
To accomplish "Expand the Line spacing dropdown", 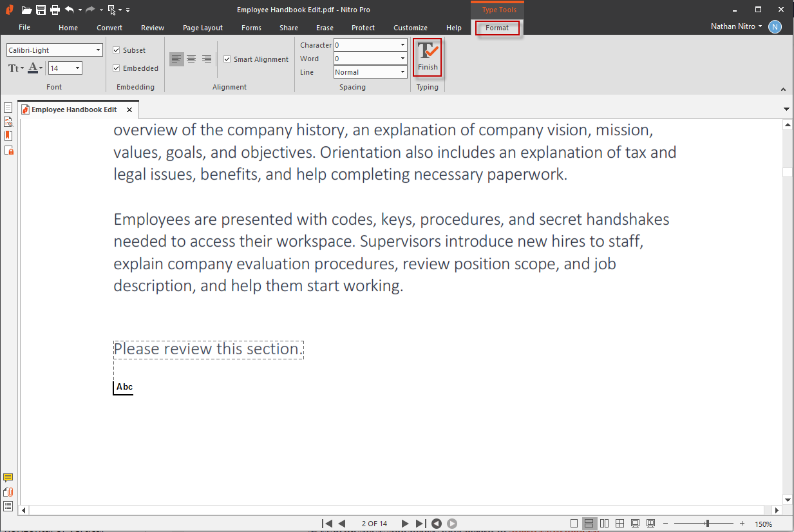I will [x=402, y=72].
